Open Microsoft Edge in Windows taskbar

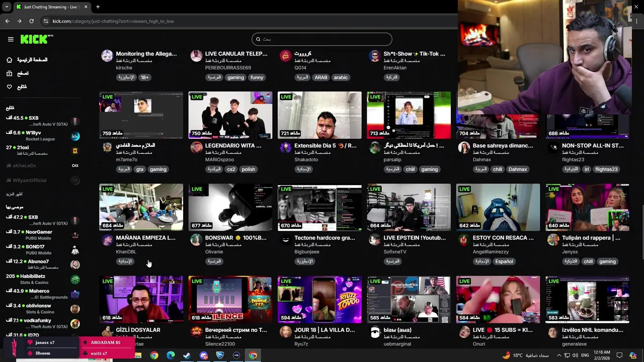coord(171,355)
